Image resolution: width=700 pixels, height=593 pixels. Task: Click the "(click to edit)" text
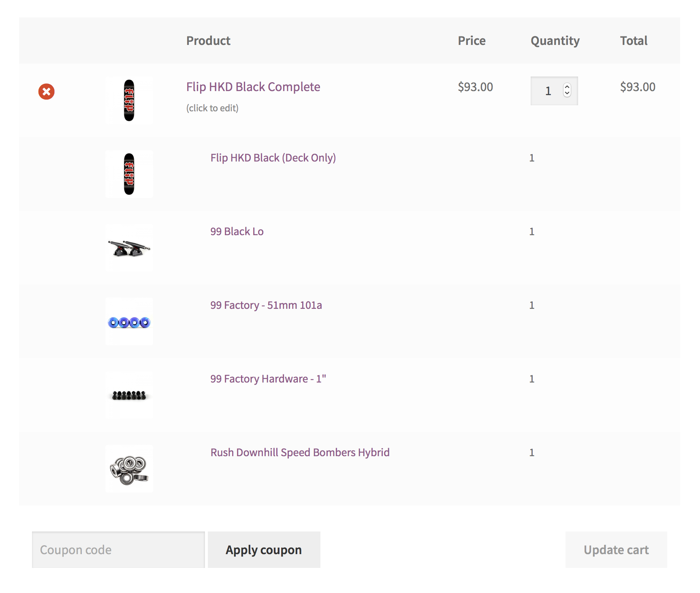pyautogui.click(x=212, y=108)
